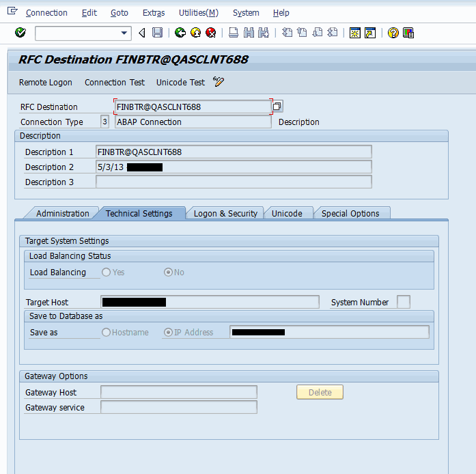Image resolution: width=476 pixels, height=474 pixels.
Task: Click the Description 1 field
Action: click(234, 152)
